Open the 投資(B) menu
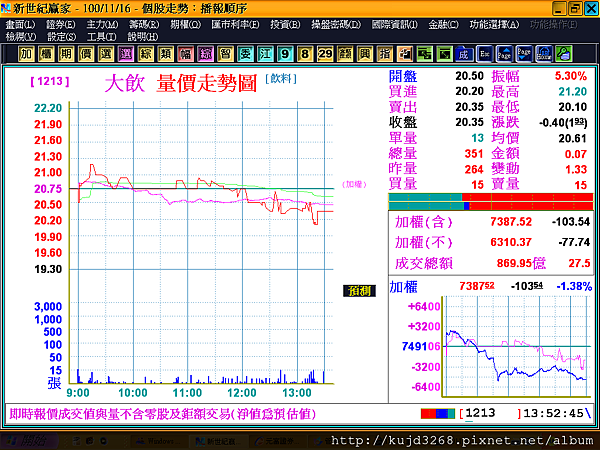The image size is (600, 450). tap(285, 24)
